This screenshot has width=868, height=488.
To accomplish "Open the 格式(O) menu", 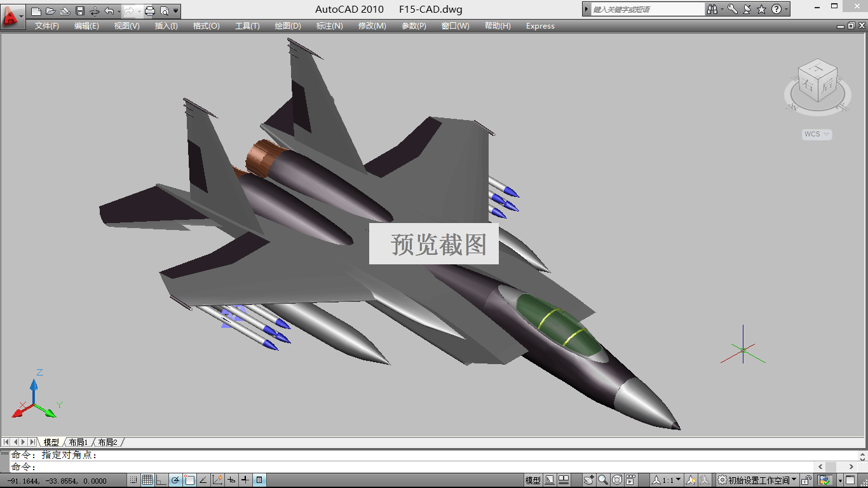I will pos(206,26).
